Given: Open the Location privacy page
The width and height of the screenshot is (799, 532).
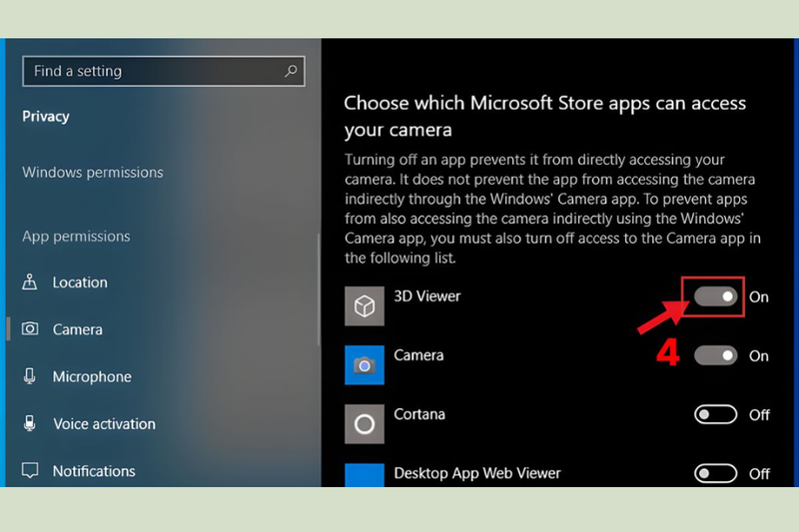Looking at the screenshot, I should (x=80, y=282).
